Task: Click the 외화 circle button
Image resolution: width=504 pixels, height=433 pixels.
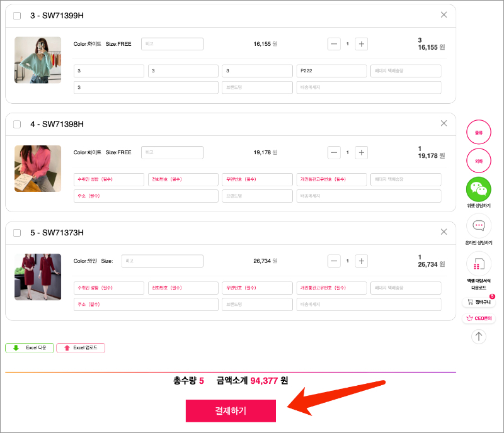Action: (x=478, y=161)
